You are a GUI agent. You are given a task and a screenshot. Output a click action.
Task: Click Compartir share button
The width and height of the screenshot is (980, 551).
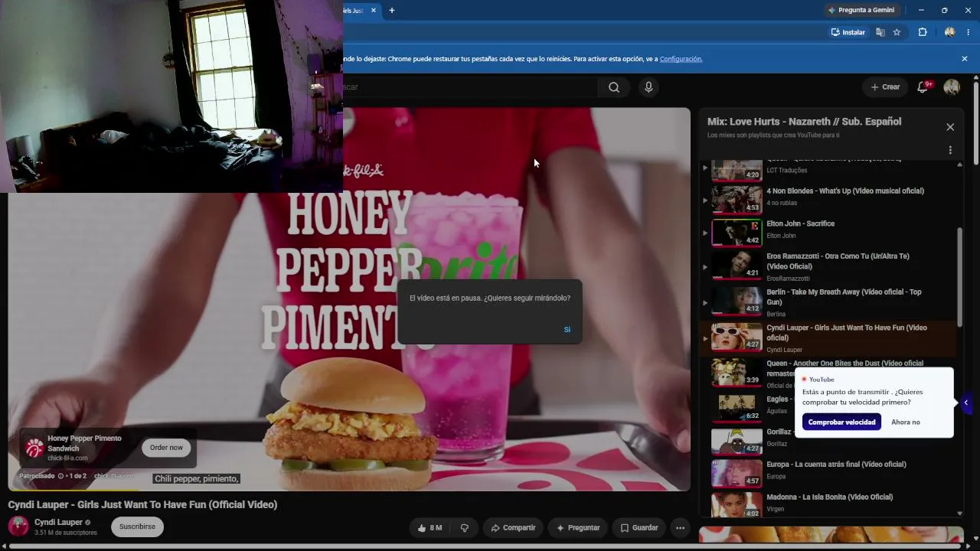513,527
